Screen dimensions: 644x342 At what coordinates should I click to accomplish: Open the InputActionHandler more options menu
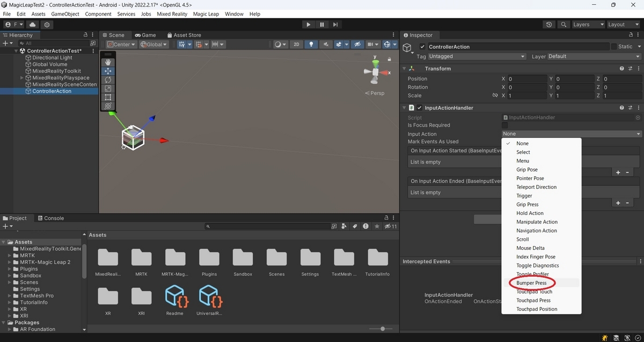pos(638,108)
